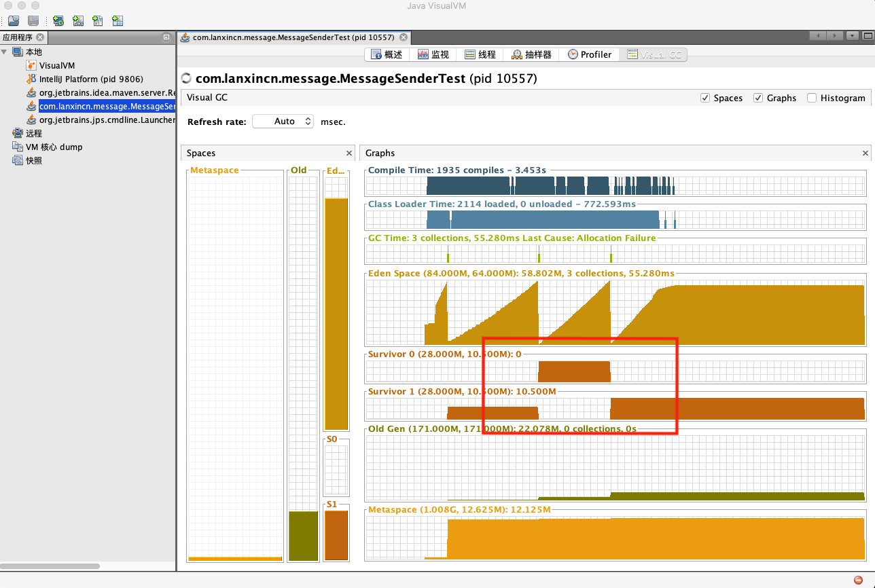This screenshot has width=875, height=588.
Task: Click the Refresh rate label
Action: click(x=217, y=122)
